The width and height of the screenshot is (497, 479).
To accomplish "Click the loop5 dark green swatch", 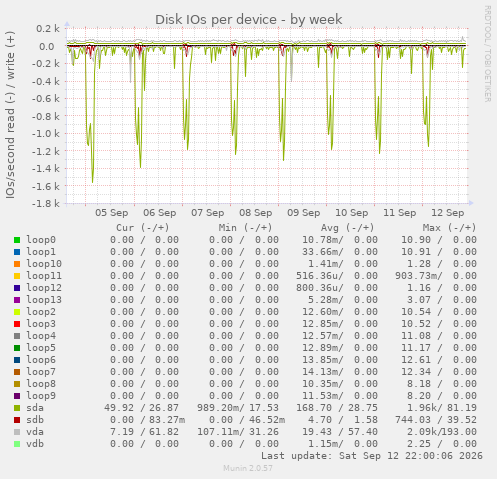I will (x=17, y=348).
